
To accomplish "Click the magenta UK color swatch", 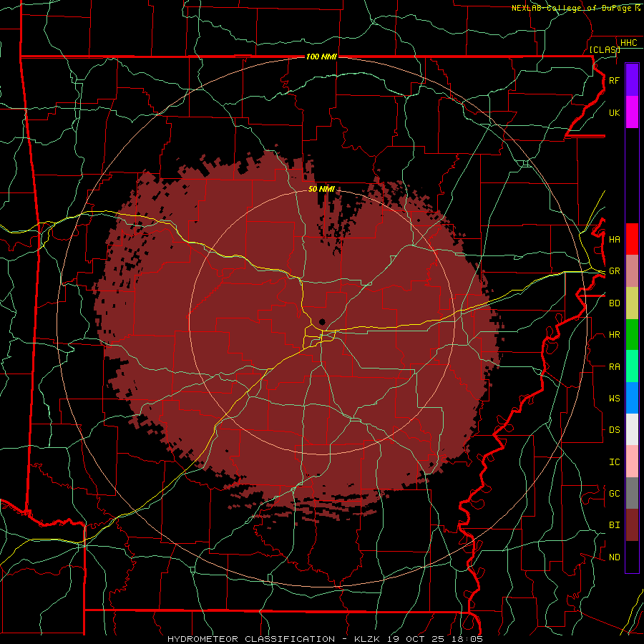I will 632,112.
